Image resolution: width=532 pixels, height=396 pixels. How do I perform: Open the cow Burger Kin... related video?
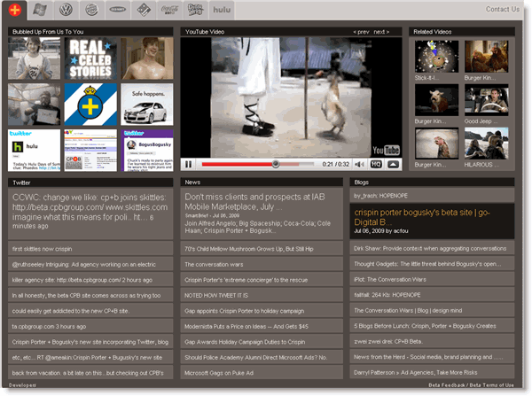(436, 100)
